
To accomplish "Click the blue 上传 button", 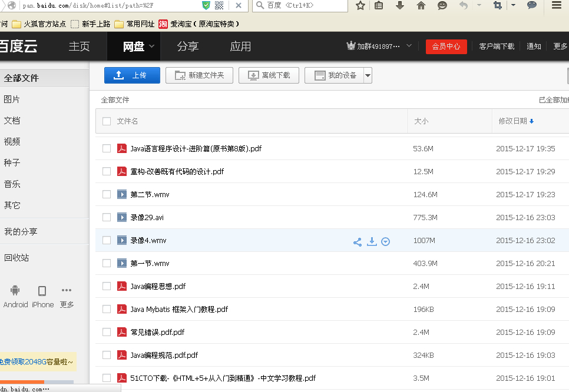I will tap(132, 75).
